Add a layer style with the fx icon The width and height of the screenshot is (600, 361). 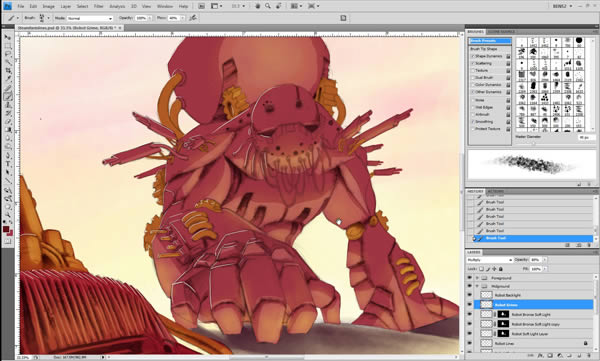(541, 356)
